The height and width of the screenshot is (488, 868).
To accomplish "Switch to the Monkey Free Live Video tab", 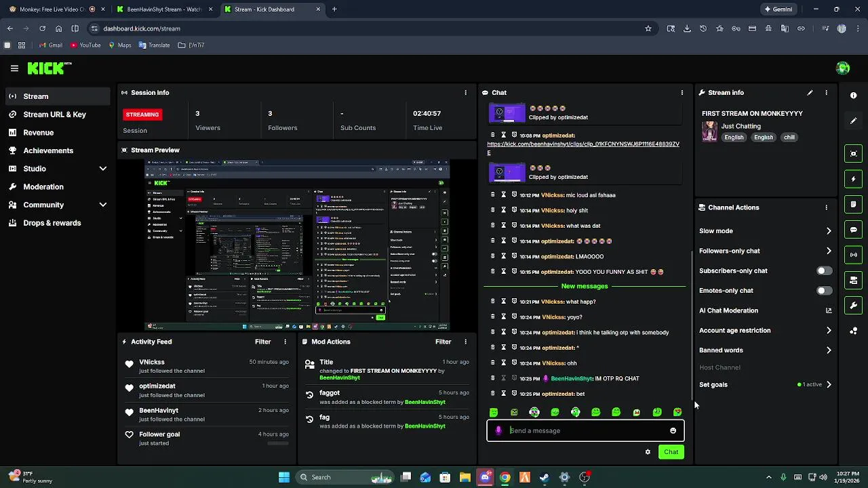I will 56,9.
